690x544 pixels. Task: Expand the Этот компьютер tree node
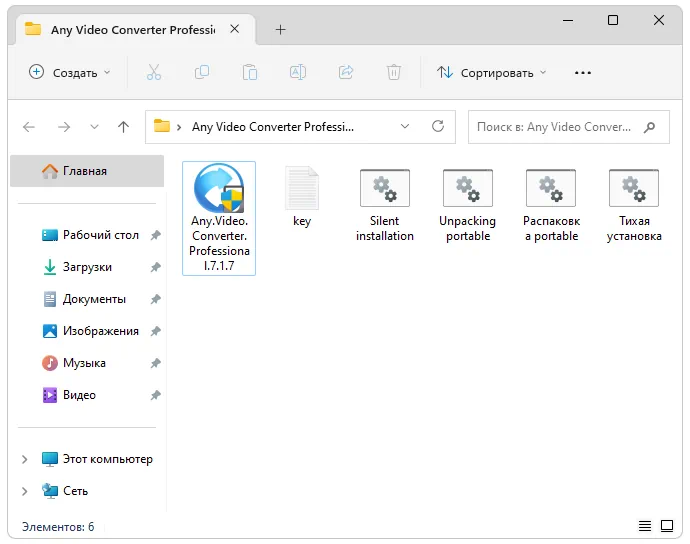(25, 459)
